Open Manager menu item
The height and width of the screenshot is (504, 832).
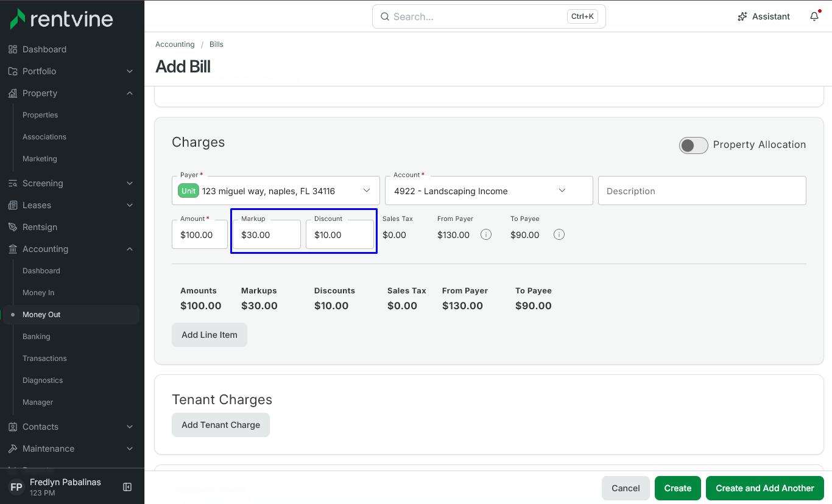[38, 402]
